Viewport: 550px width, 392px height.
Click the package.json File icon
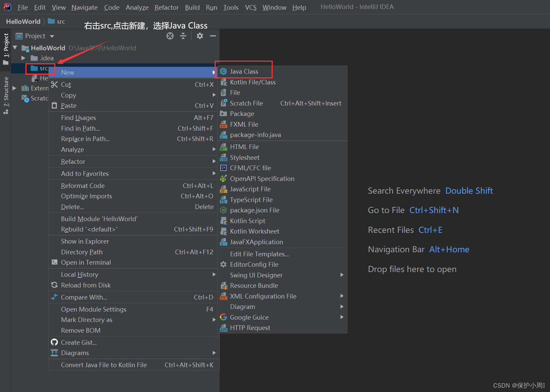(x=223, y=210)
